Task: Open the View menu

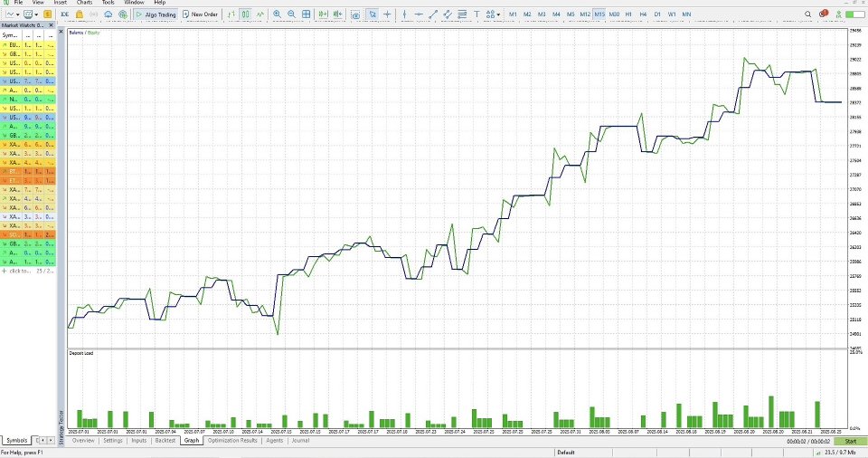Action: click(38, 3)
